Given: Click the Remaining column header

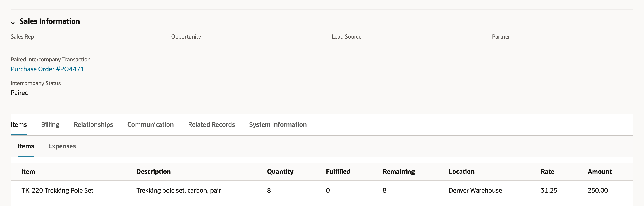Looking at the screenshot, I should tap(399, 172).
